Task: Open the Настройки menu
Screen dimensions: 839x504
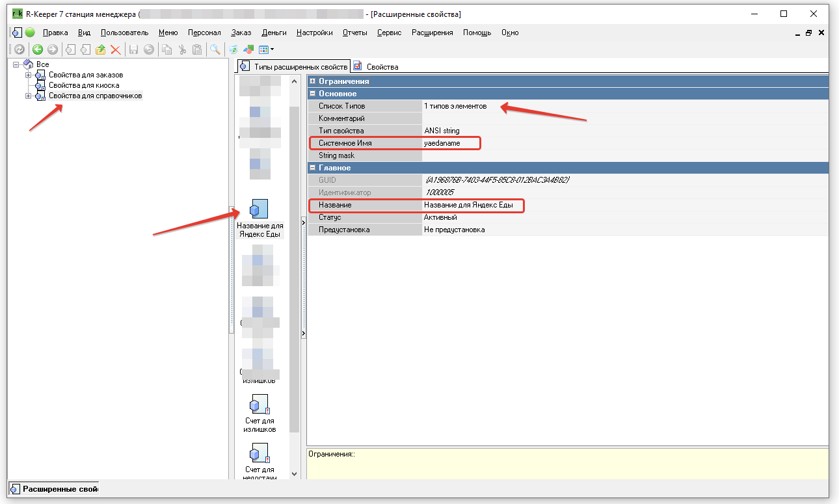Action: [314, 33]
